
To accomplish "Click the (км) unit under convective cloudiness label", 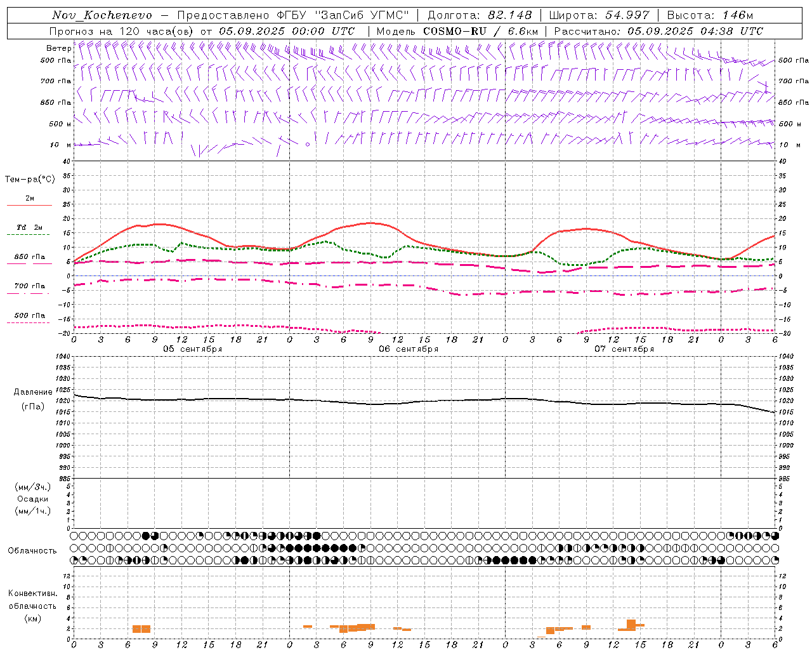I will coord(32,618).
